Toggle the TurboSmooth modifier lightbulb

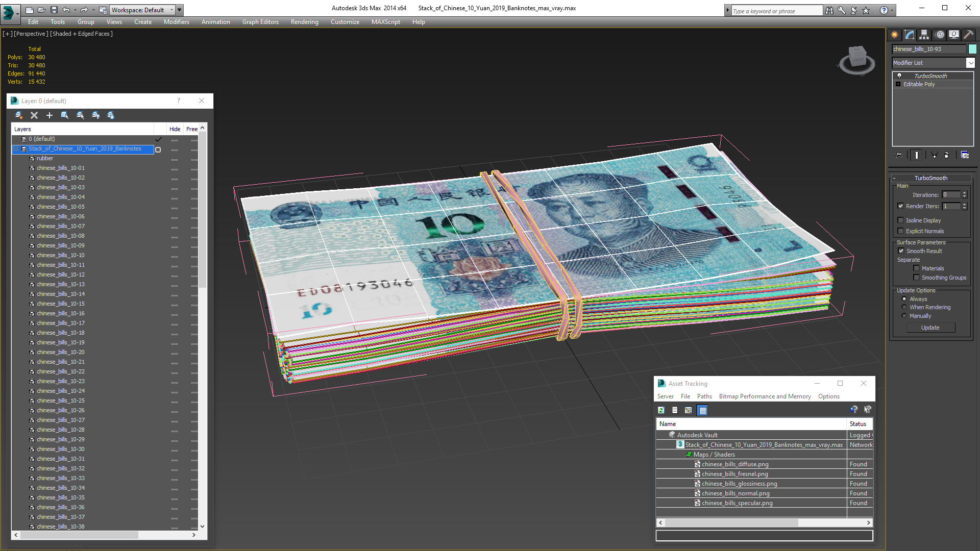(x=899, y=76)
